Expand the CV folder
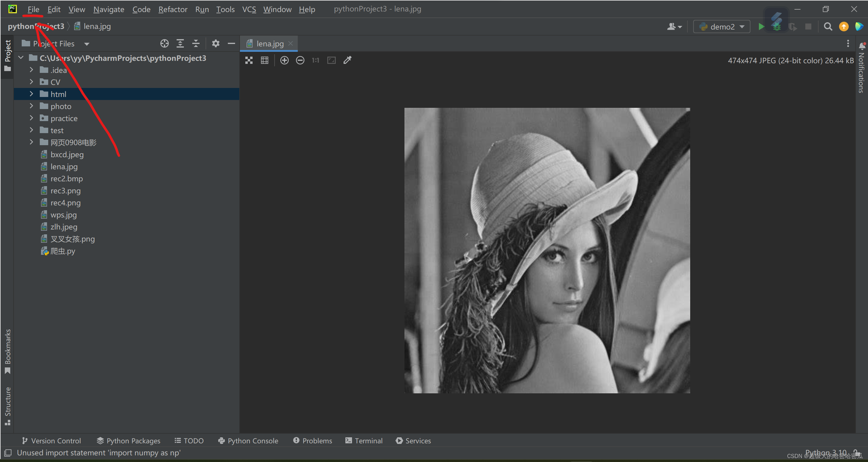The image size is (868, 462). click(31, 82)
